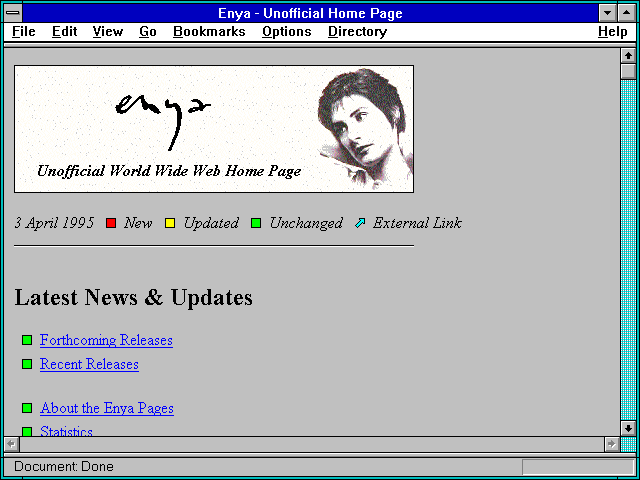Click the vertical scrollbar up arrow
The image size is (640, 480).
pyautogui.click(x=628, y=56)
